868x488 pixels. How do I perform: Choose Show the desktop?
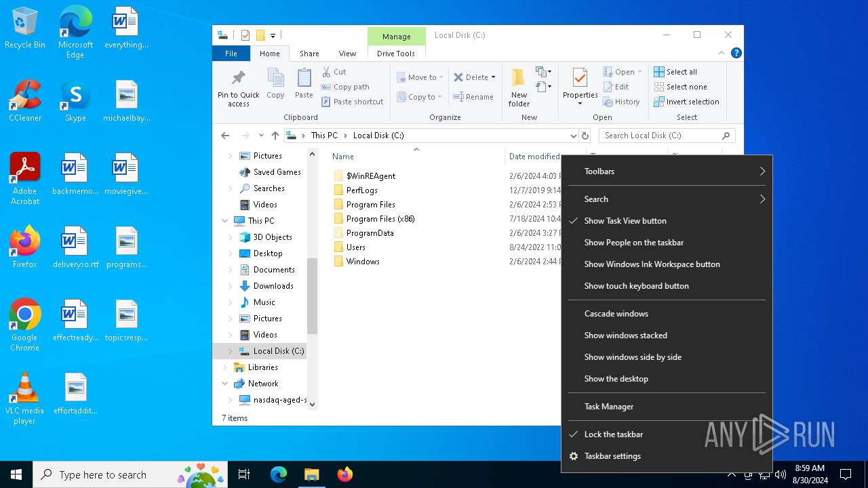pyautogui.click(x=667, y=379)
